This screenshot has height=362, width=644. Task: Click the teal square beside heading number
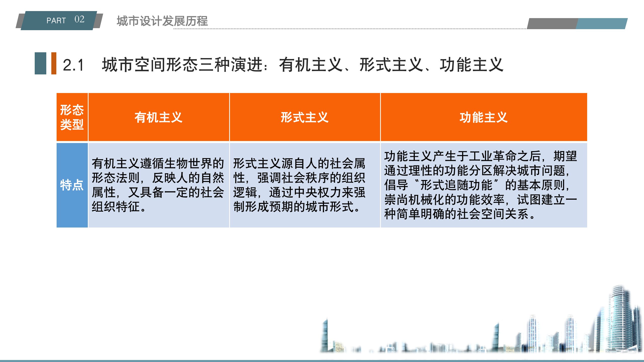(x=40, y=63)
